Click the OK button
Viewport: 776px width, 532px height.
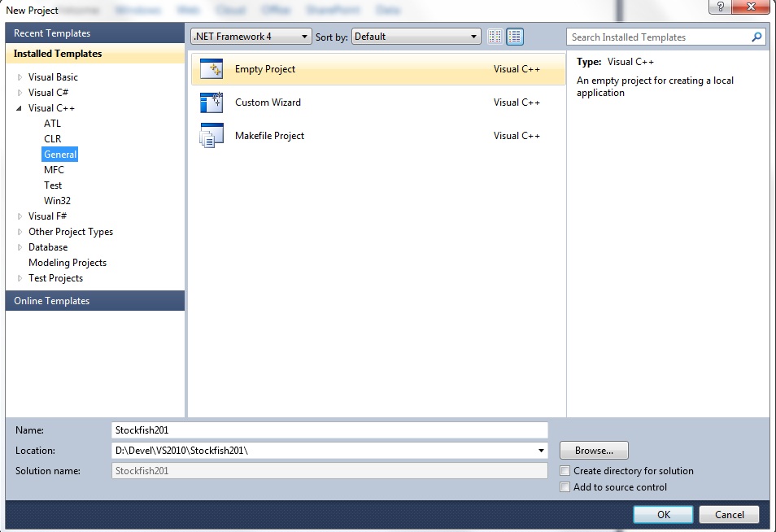(x=663, y=515)
